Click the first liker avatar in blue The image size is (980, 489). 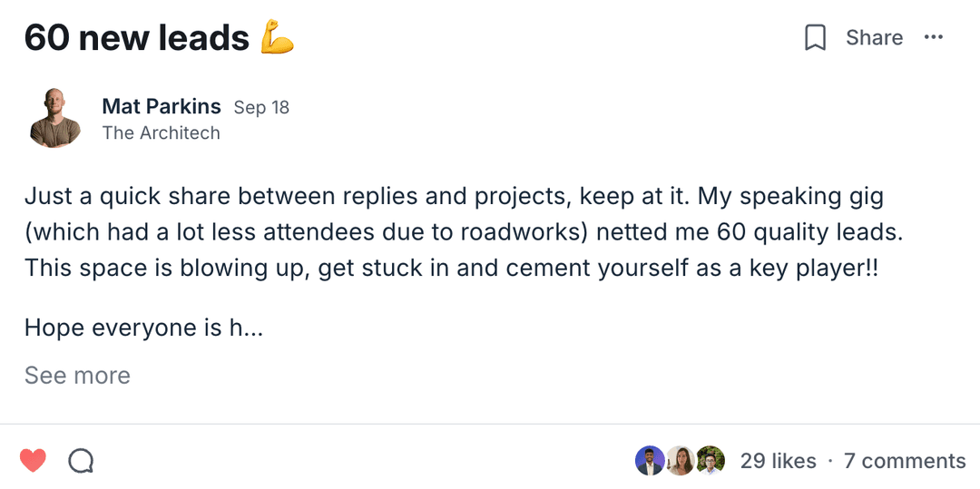click(x=650, y=461)
